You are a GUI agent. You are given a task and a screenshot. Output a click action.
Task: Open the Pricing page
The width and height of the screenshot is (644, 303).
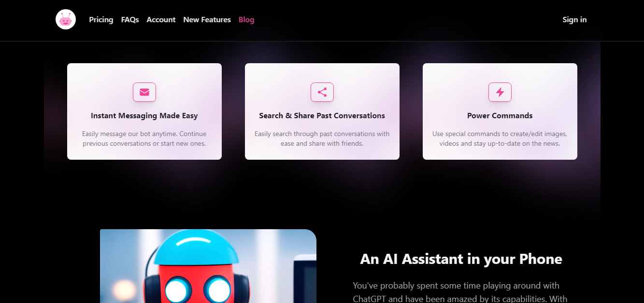[x=101, y=20]
